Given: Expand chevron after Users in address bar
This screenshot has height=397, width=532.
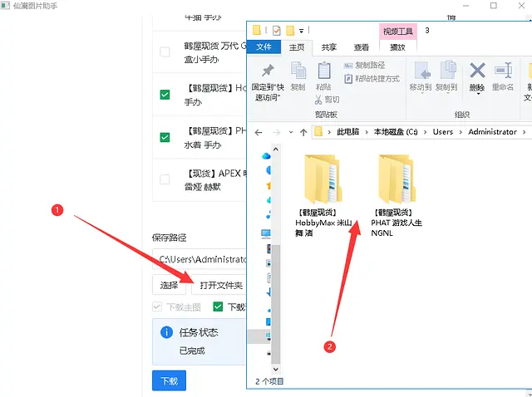Looking at the screenshot, I should tap(461, 132).
